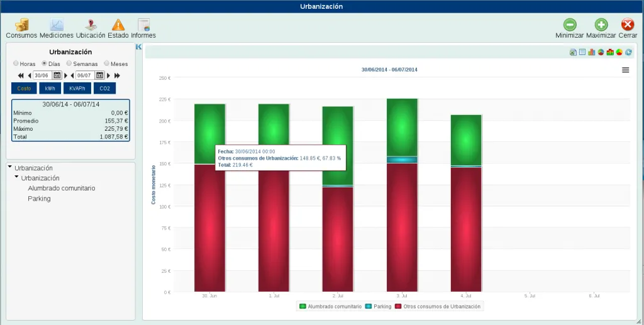The height and width of the screenshot is (325, 644).
Task: Collapse the top-level Urbanización tree node
Action: tap(10, 167)
